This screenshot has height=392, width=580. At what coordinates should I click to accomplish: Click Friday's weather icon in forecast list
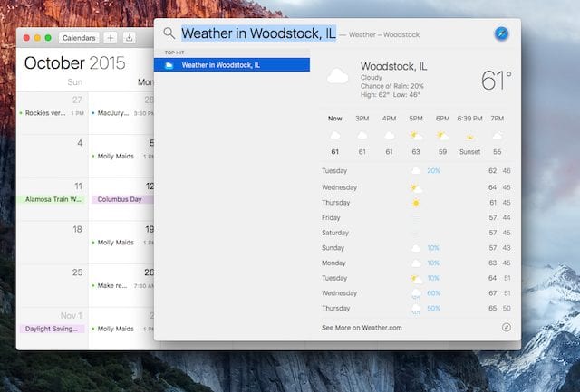pyautogui.click(x=416, y=218)
